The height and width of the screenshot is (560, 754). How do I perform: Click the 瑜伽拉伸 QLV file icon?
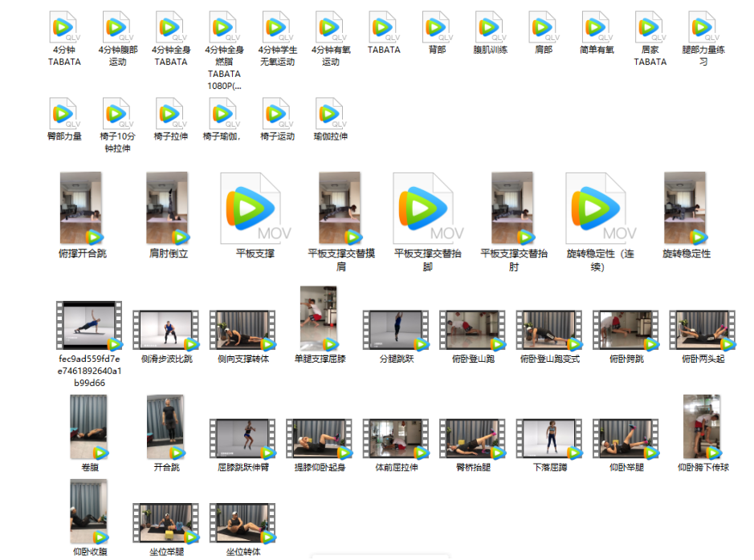point(330,114)
